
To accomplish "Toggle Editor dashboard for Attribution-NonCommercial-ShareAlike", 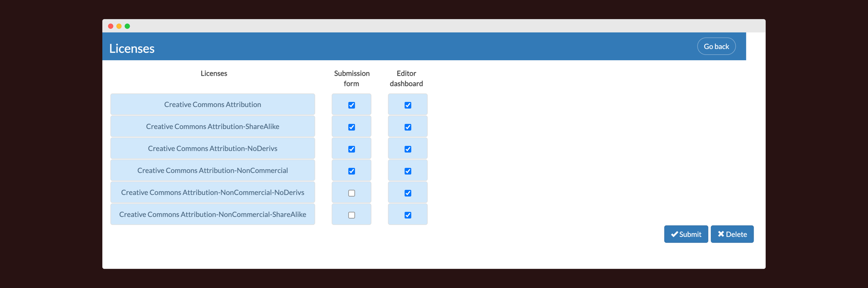I will click(408, 215).
